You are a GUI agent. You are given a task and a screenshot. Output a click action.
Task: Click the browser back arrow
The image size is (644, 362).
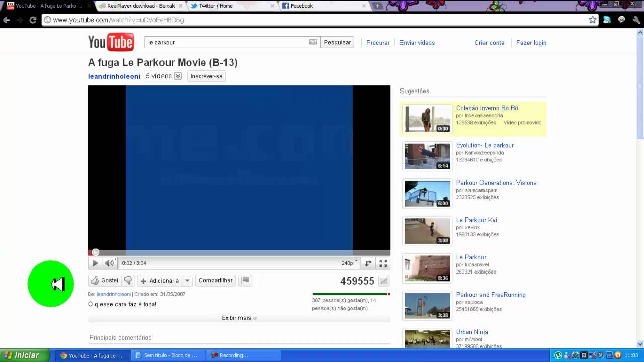(7, 20)
